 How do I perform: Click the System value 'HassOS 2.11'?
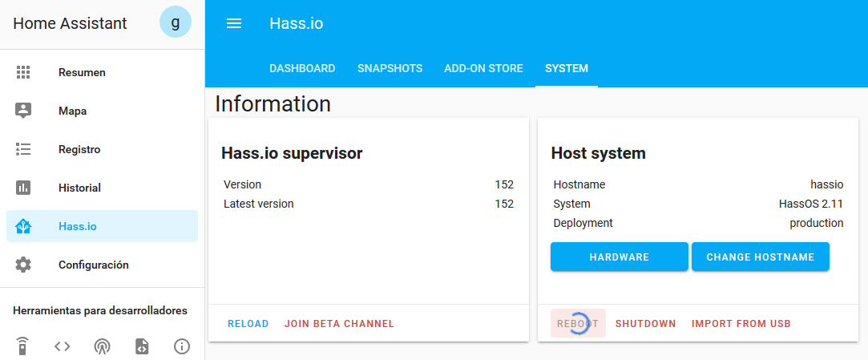810,204
